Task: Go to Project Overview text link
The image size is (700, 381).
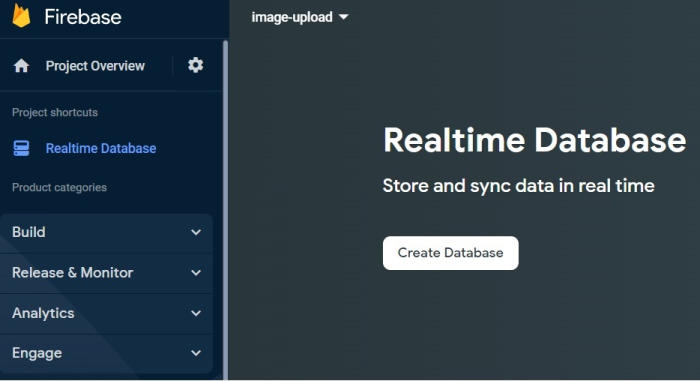Action: pyautogui.click(x=95, y=66)
